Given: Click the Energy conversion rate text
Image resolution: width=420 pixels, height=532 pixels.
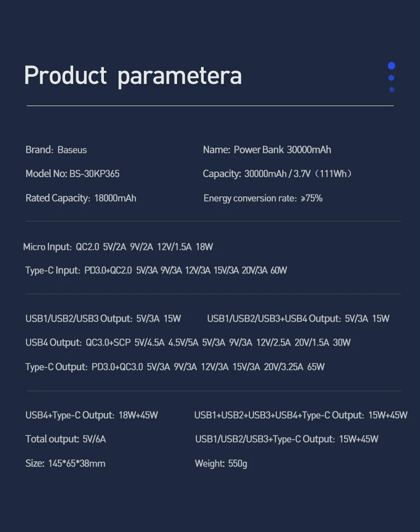Looking at the screenshot, I should coord(263,198).
